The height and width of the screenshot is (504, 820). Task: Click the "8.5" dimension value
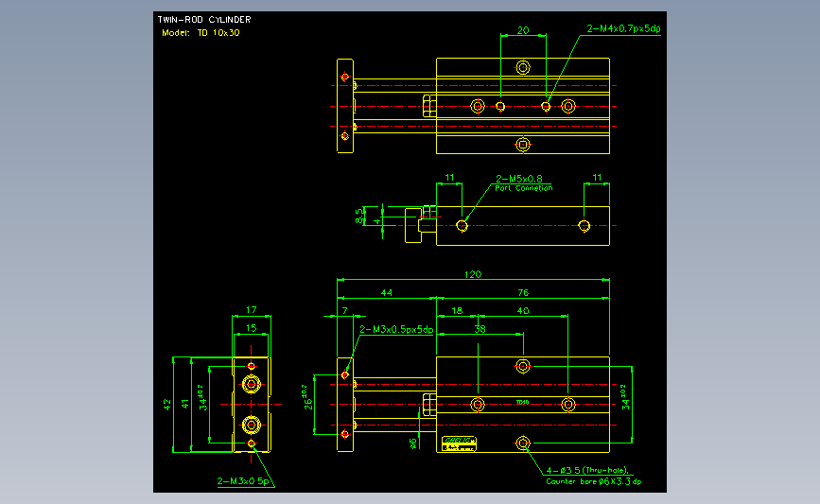click(x=358, y=216)
